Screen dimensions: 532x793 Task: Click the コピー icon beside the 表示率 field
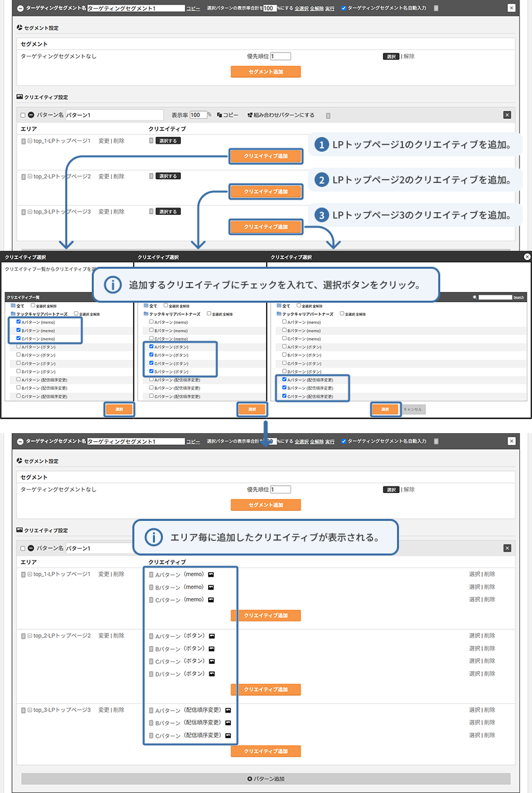(219, 115)
